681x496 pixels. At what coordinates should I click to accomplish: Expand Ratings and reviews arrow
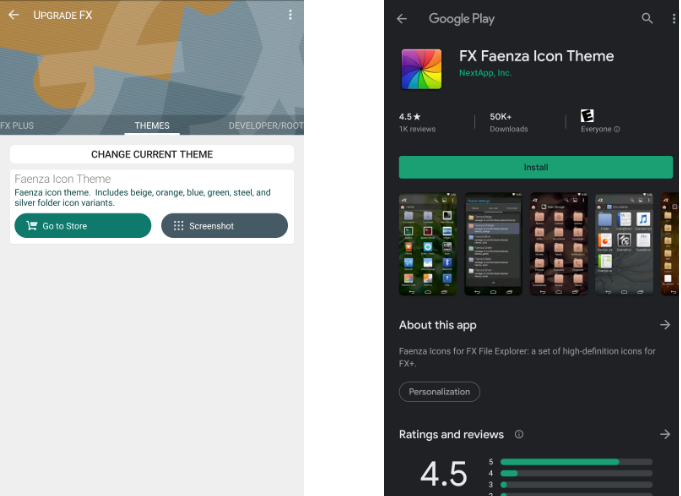665,434
